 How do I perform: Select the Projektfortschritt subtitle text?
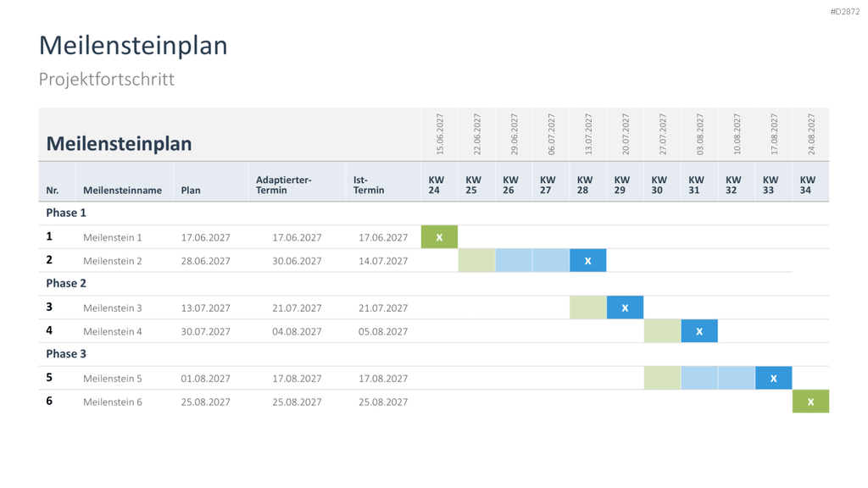tap(106, 79)
